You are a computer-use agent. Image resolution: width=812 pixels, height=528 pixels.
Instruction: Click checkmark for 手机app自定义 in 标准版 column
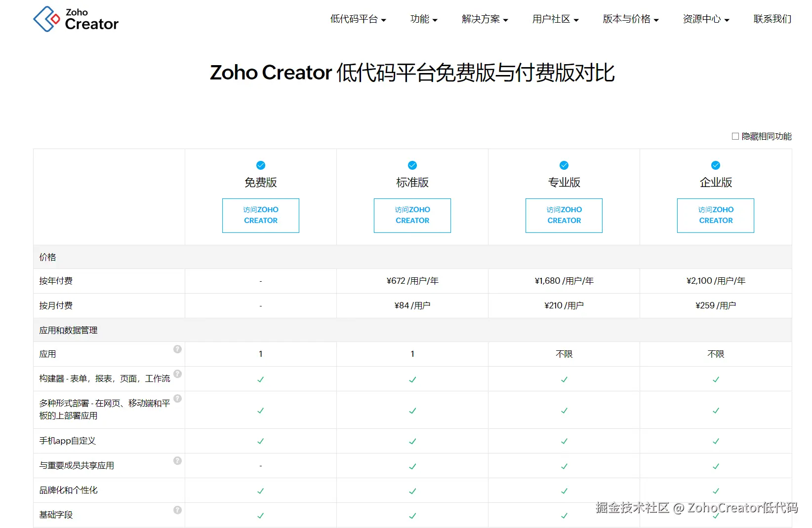pyautogui.click(x=412, y=441)
